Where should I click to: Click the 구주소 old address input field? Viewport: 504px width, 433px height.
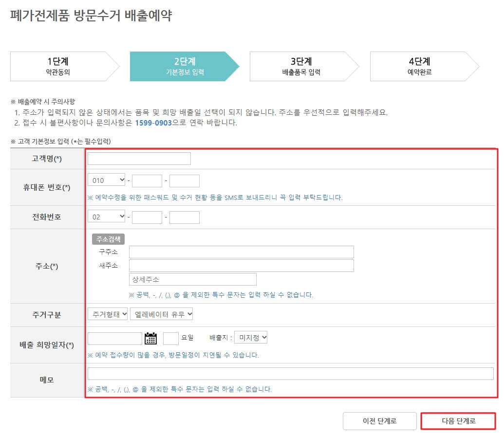pos(241,252)
